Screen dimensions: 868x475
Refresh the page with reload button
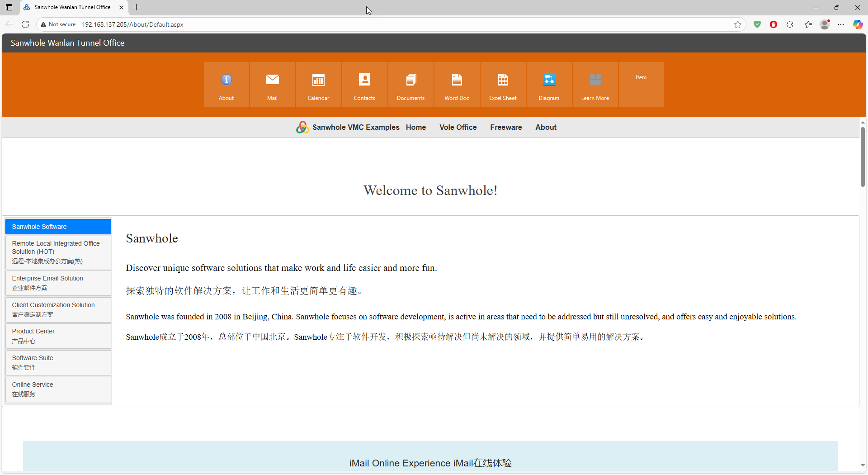coord(25,24)
